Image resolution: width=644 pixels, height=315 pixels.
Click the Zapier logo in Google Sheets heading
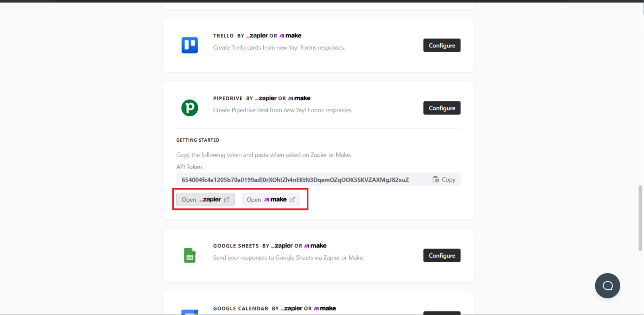pos(282,246)
